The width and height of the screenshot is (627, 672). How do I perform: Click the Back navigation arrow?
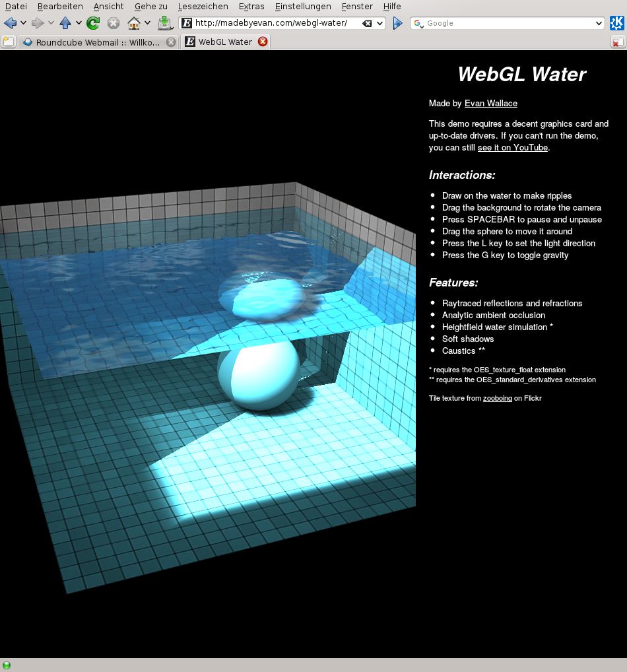[x=11, y=23]
